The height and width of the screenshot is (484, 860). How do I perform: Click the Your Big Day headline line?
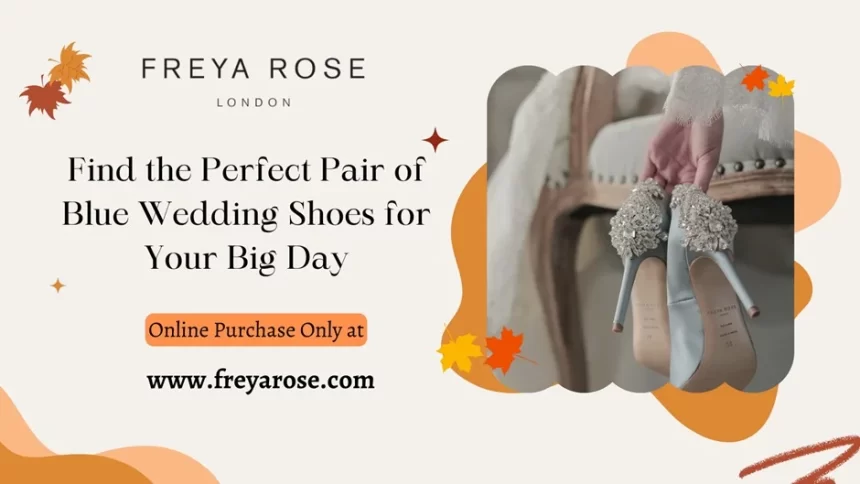(246, 257)
